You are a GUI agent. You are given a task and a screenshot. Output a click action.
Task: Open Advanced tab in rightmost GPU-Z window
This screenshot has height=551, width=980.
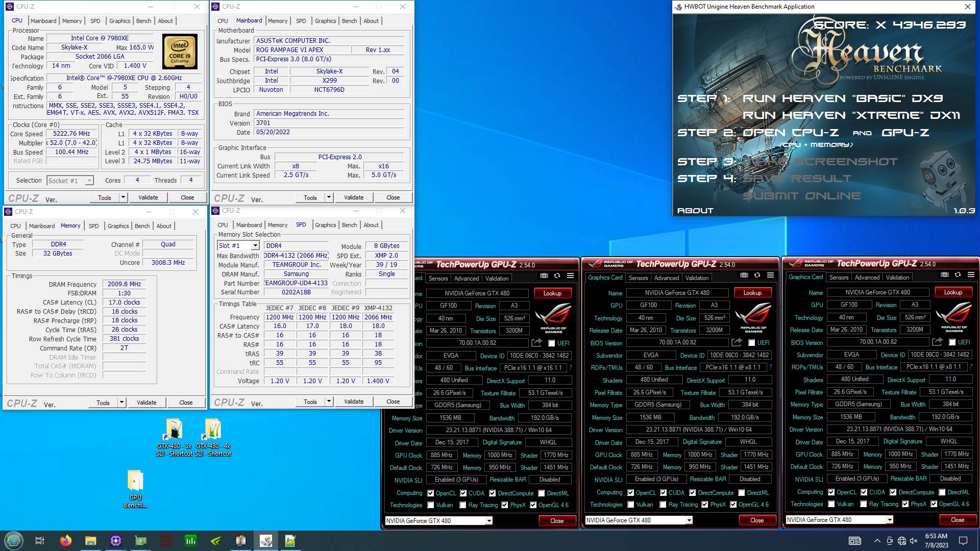[867, 277]
